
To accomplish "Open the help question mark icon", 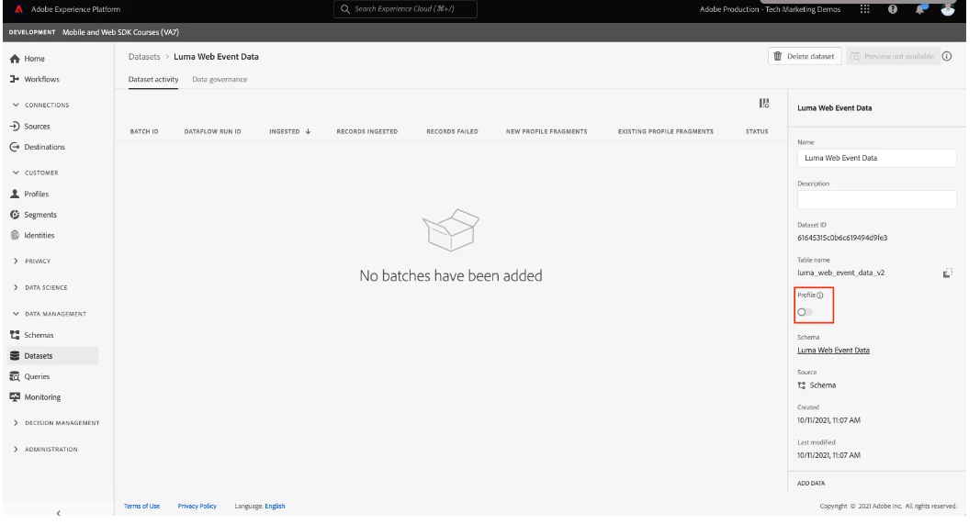I will point(893,9).
